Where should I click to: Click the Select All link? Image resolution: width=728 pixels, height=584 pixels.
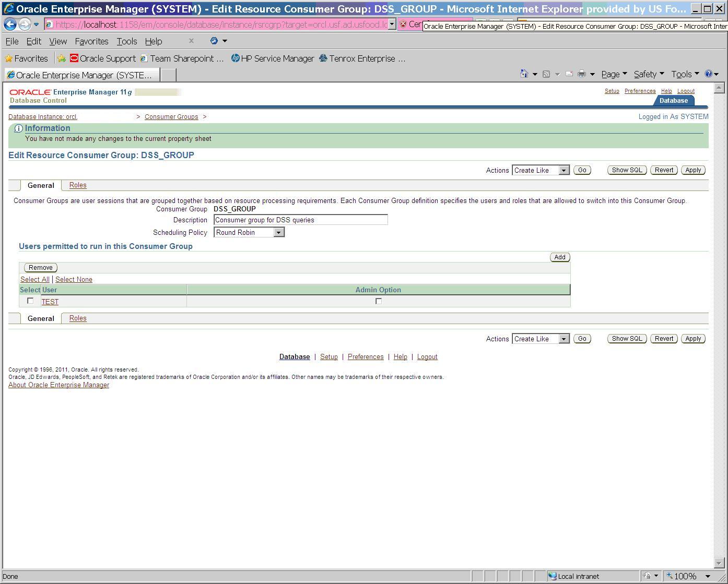(x=35, y=280)
